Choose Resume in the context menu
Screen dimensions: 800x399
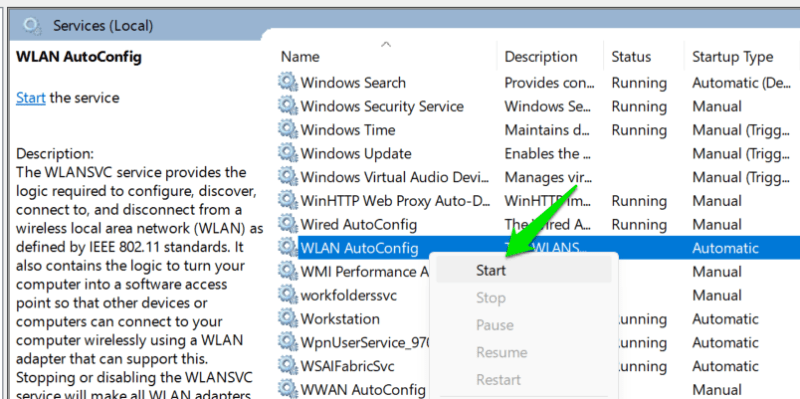523,352
